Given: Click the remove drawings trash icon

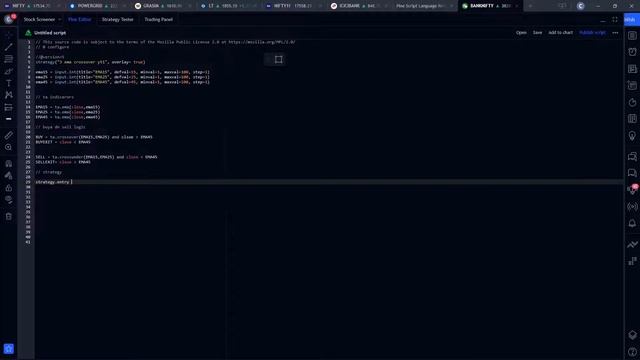Looking at the screenshot, I should click(9, 216).
